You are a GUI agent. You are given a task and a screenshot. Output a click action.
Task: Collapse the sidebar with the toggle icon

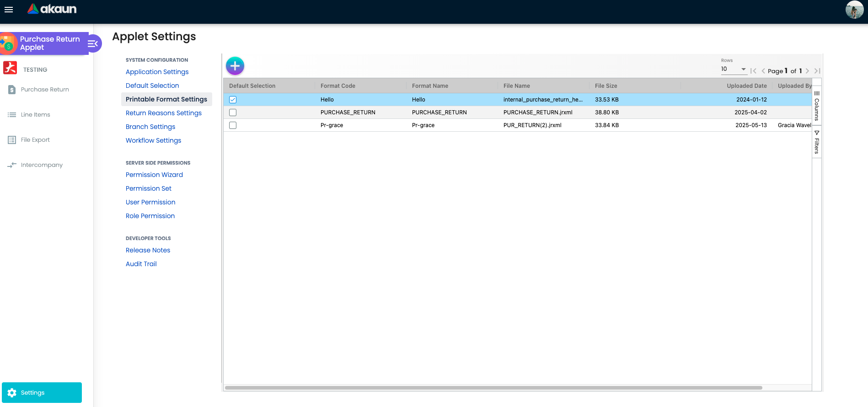pos(93,43)
